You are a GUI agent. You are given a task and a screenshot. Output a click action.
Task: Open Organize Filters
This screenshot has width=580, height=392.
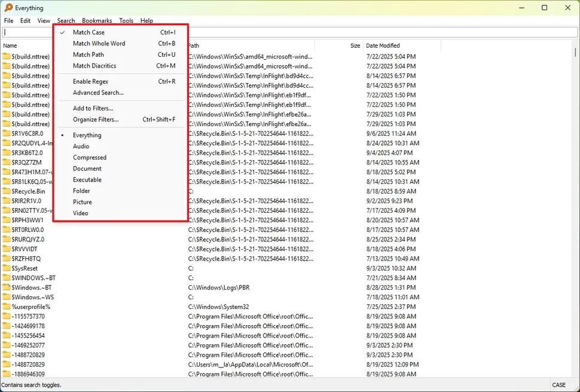pyautogui.click(x=97, y=119)
